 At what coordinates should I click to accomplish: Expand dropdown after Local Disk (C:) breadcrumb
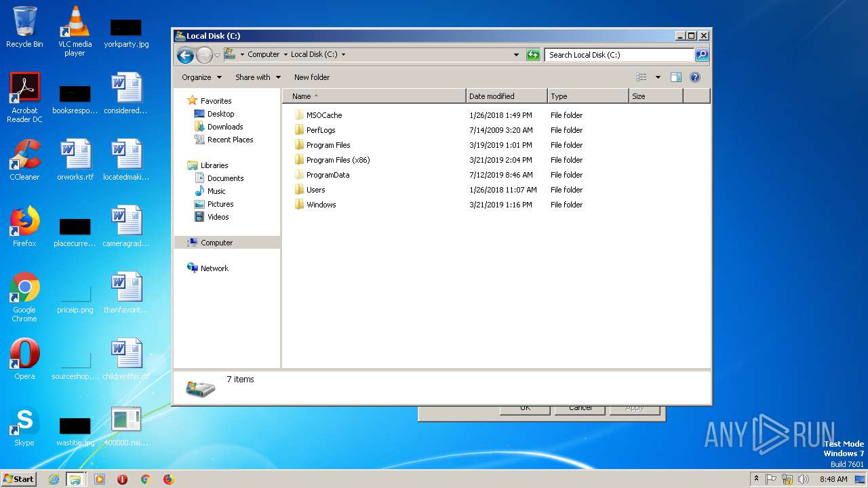343,55
